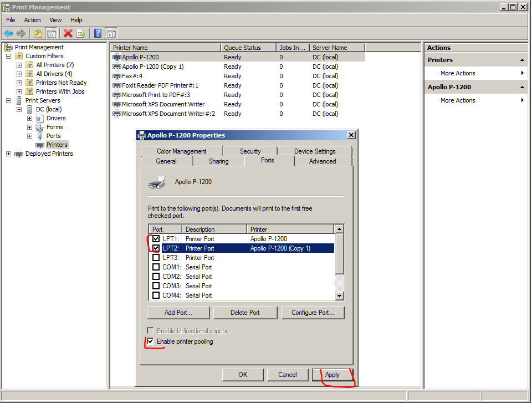Click OK in the properties dialog

pyautogui.click(x=243, y=375)
